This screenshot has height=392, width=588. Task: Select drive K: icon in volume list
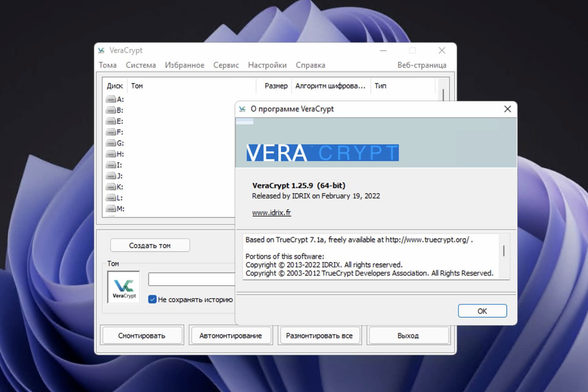[x=111, y=187]
